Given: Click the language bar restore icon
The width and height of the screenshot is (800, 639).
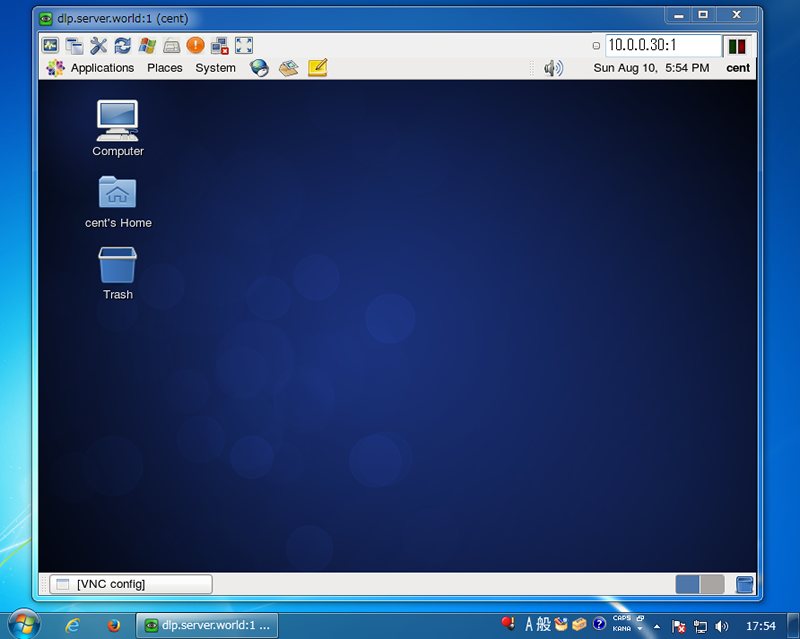Looking at the screenshot, I should click(640, 618).
